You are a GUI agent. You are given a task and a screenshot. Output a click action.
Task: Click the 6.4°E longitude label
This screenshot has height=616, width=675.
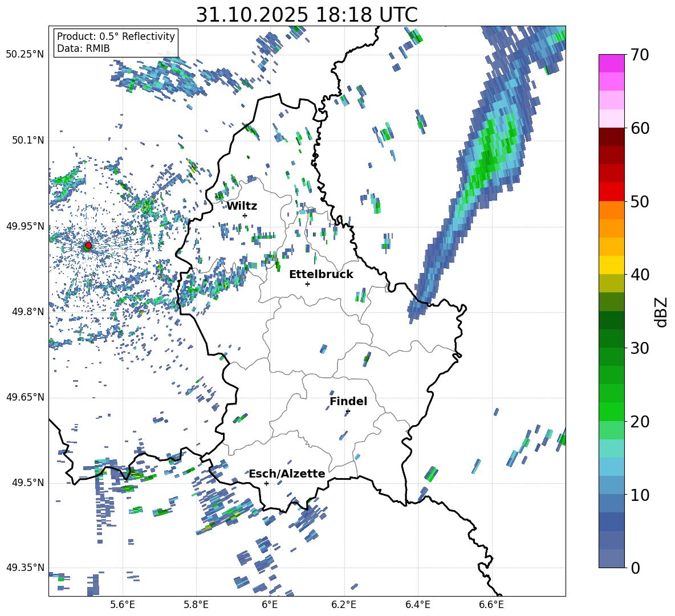click(417, 605)
